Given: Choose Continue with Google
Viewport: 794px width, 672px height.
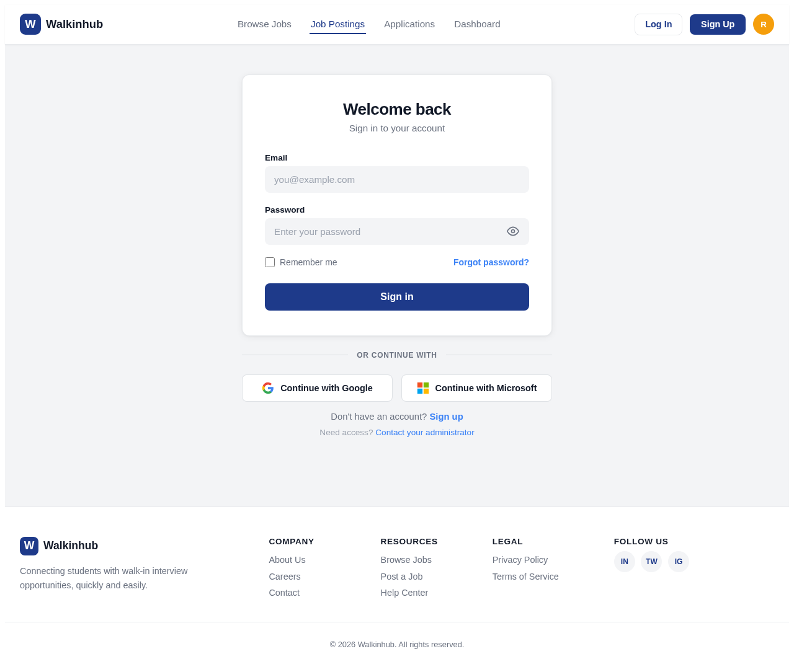Looking at the screenshot, I should [x=317, y=388].
